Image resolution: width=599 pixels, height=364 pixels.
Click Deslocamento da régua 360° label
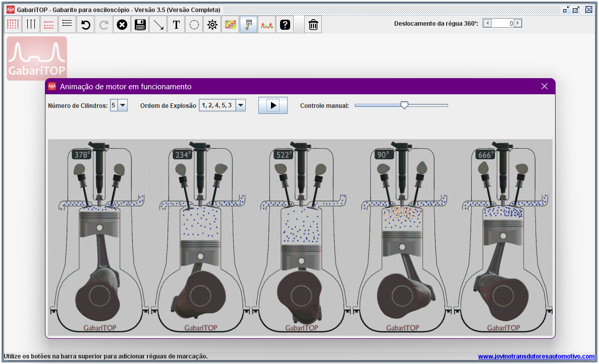point(436,24)
